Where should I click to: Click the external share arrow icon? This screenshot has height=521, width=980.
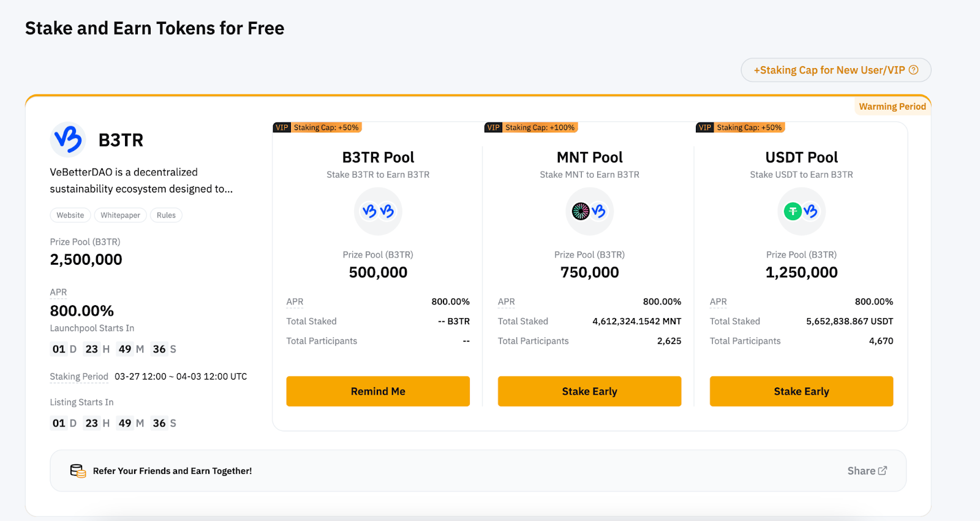point(883,471)
